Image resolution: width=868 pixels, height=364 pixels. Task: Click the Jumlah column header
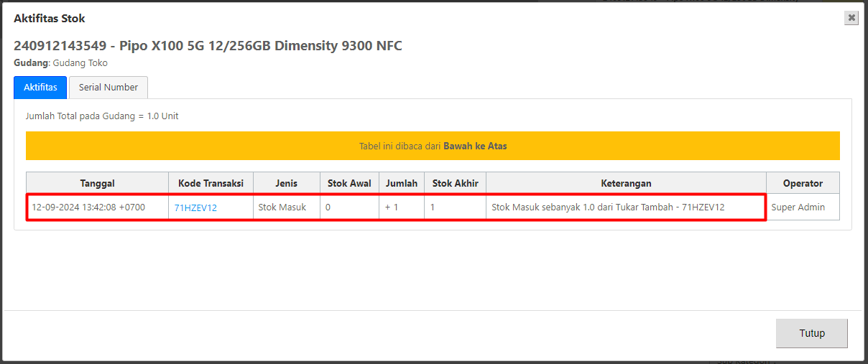coord(402,183)
